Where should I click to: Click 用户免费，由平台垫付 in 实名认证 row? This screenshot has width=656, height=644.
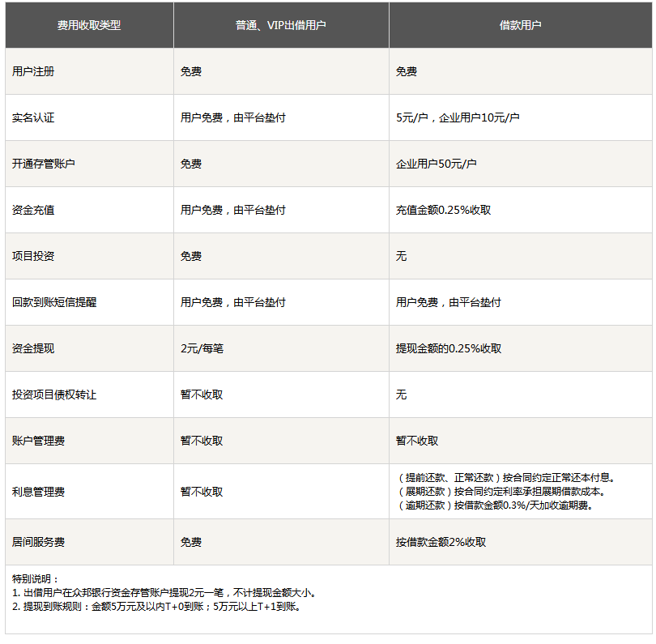(x=233, y=117)
